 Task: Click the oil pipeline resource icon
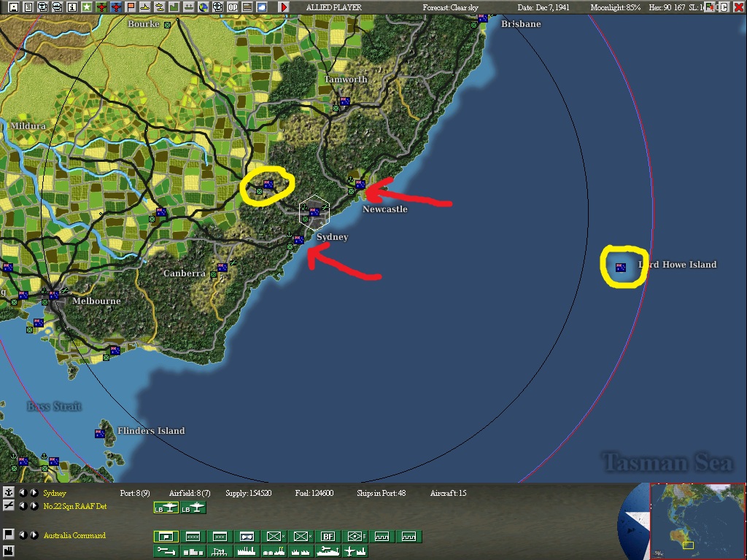tap(166, 551)
